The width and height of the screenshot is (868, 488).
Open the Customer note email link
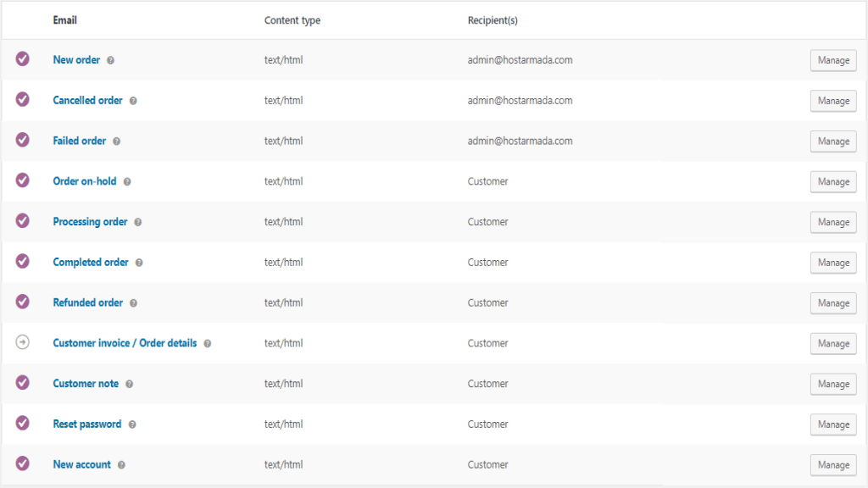86,384
